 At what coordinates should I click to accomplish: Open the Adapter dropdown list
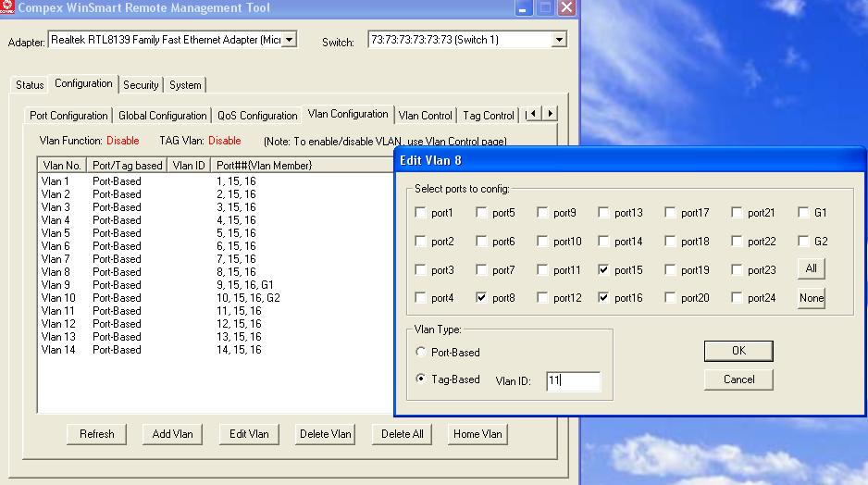[x=289, y=40]
